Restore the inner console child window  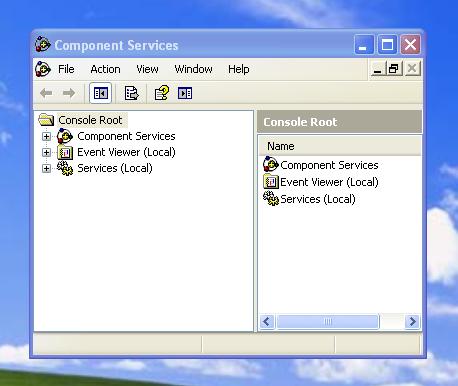(394, 69)
